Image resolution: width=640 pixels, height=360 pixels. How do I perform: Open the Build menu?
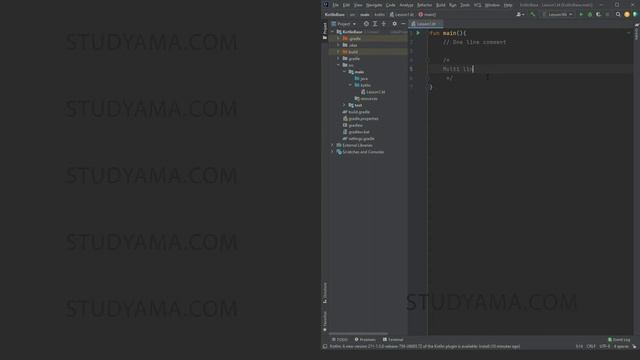point(441,5)
